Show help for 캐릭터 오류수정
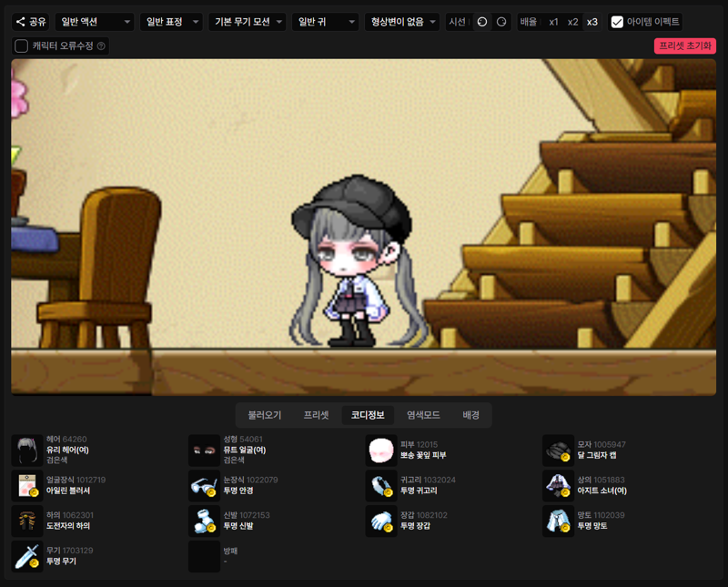This screenshot has height=587, width=728. pos(101,46)
